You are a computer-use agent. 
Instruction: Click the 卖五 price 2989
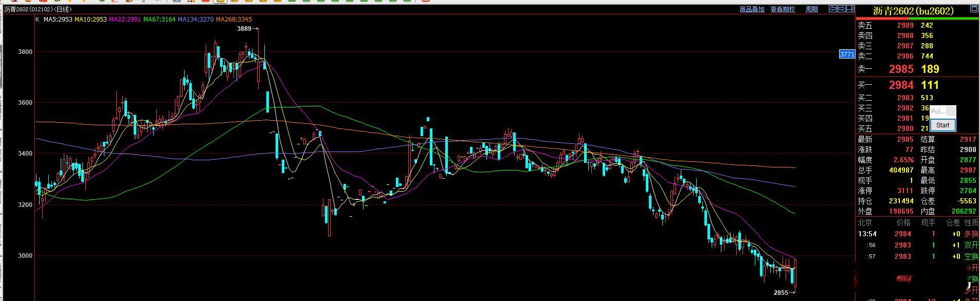[x=905, y=25]
